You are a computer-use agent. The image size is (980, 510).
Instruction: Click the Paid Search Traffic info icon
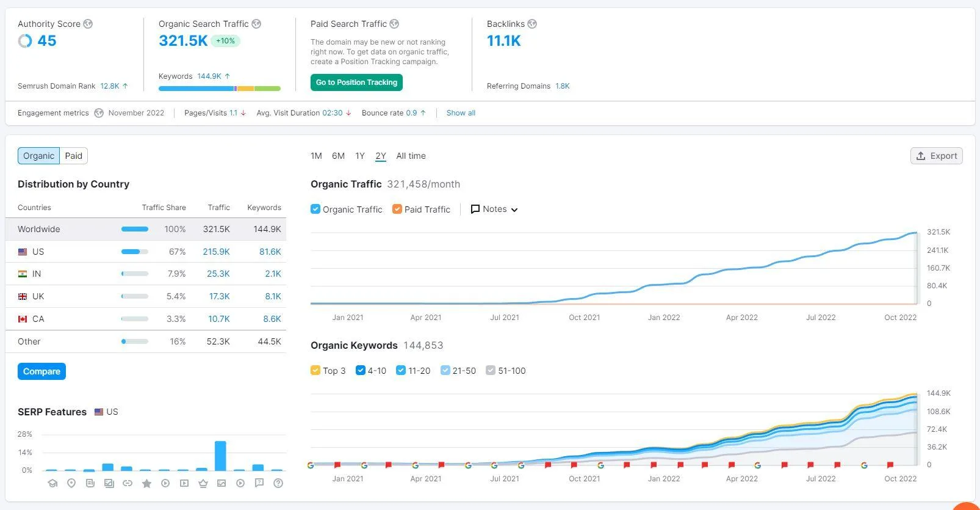[x=394, y=24]
